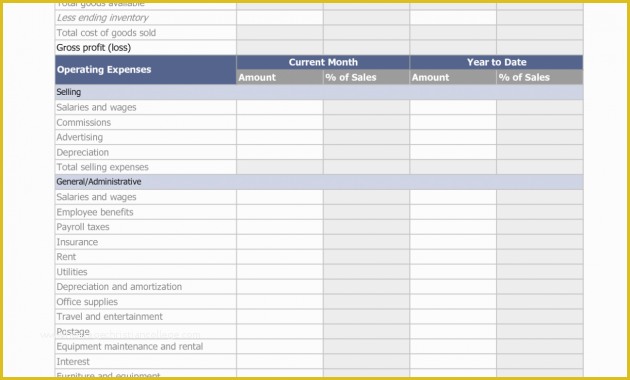Viewport: 630px width, 380px height.
Task: Select the "% of Sales" header under Year to Date
Action: click(x=540, y=77)
